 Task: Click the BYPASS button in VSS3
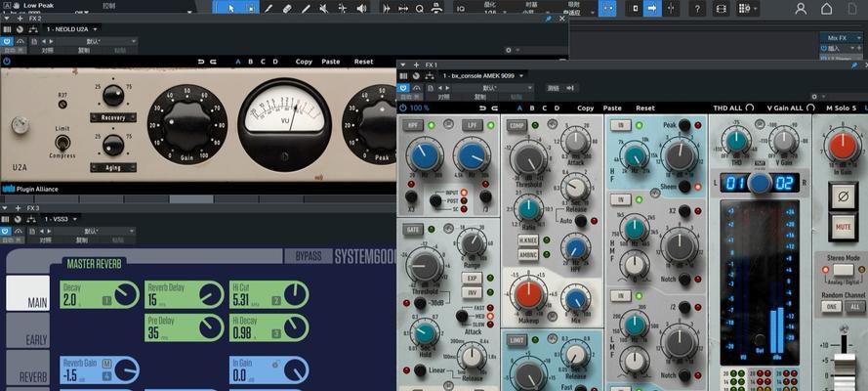[309, 257]
